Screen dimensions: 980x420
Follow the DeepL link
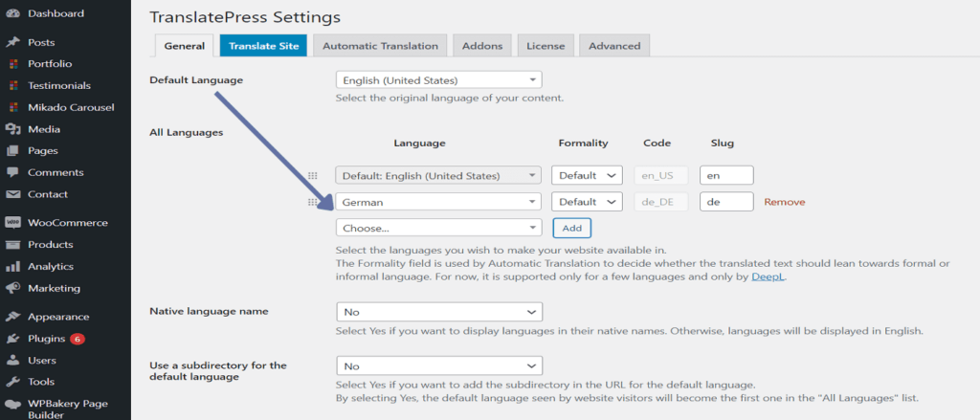pyautogui.click(x=768, y=276)
